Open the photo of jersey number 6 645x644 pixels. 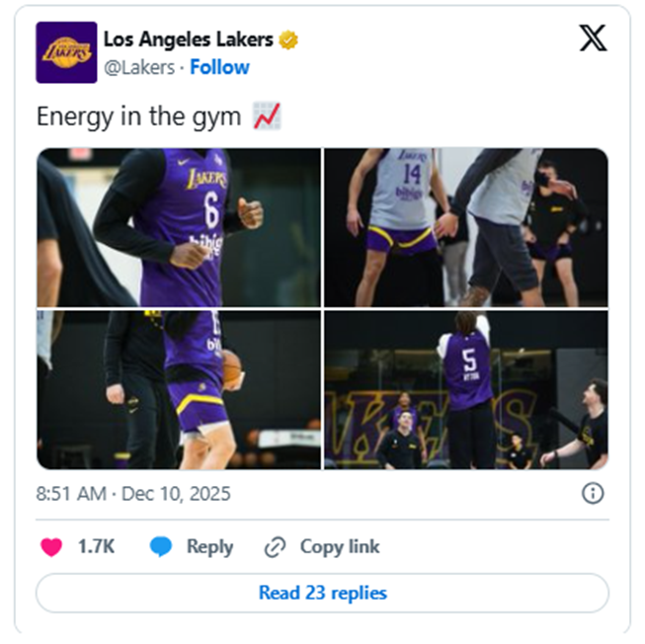[x=179, y=227]
